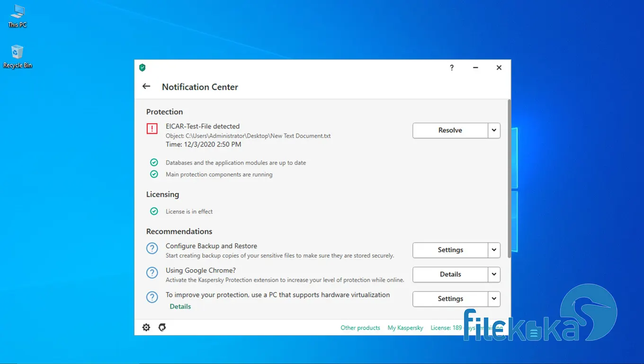Viewport: 644px width, 364px height.
Task: Click the Time: 12/3/2020 2:50 PM text
Action: tap(204, 144)
